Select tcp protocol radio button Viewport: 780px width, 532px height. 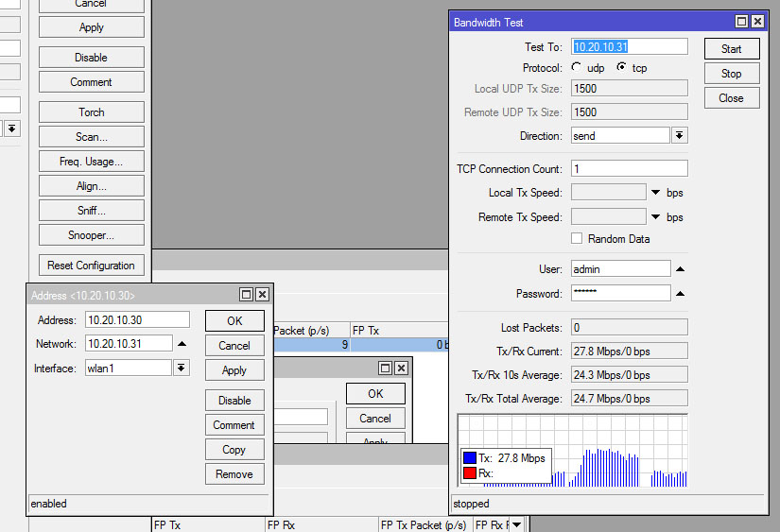(621, 67)
